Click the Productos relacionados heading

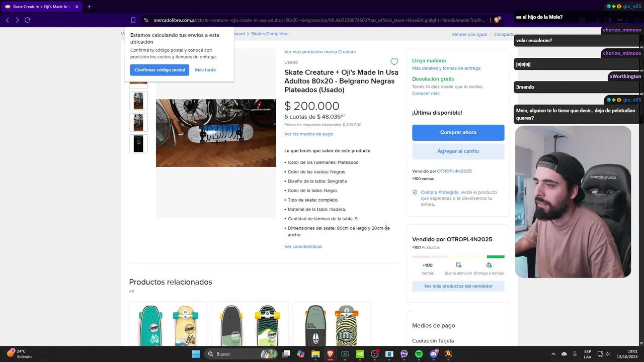coord(171,282)
